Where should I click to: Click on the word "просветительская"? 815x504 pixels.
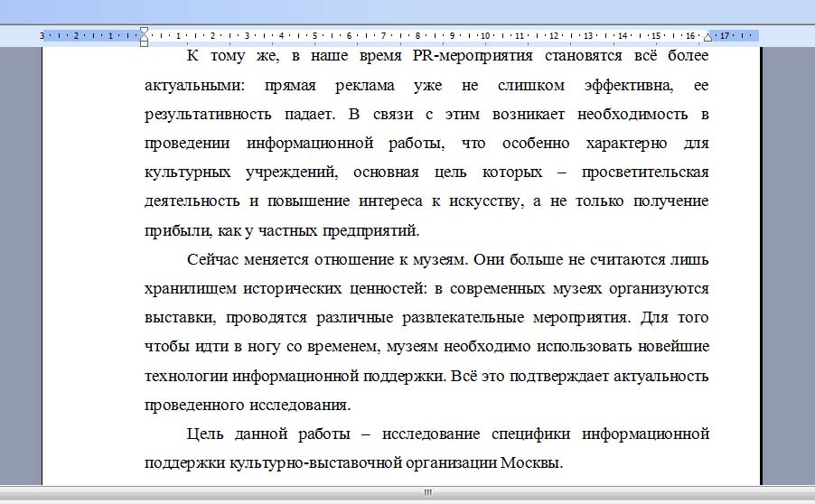(x=645, y=172)
